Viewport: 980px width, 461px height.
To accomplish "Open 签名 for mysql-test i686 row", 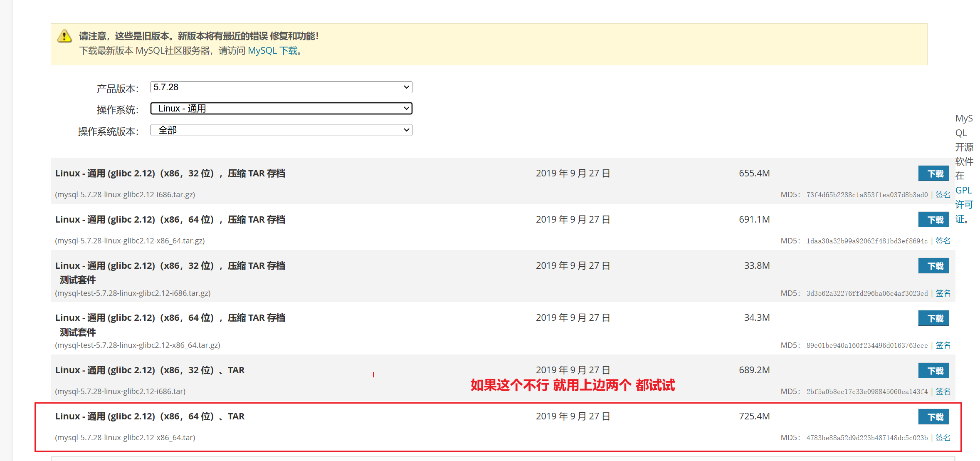I will [x=943, y=293].
